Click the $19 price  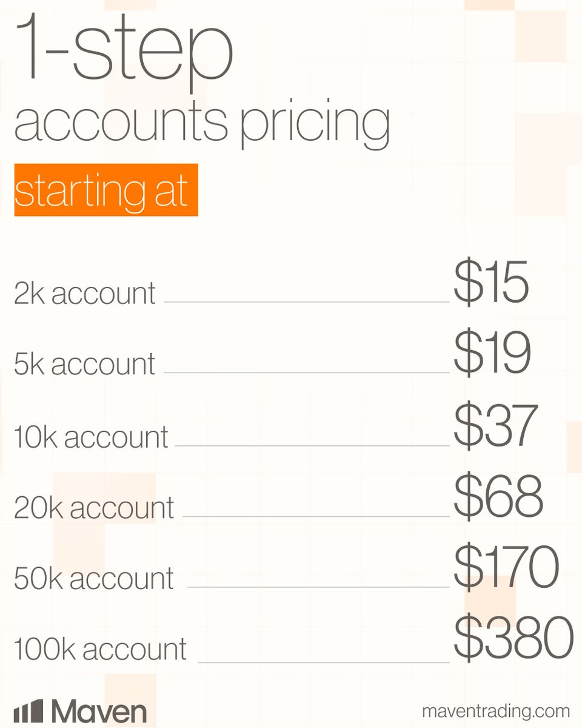[492, 354]
